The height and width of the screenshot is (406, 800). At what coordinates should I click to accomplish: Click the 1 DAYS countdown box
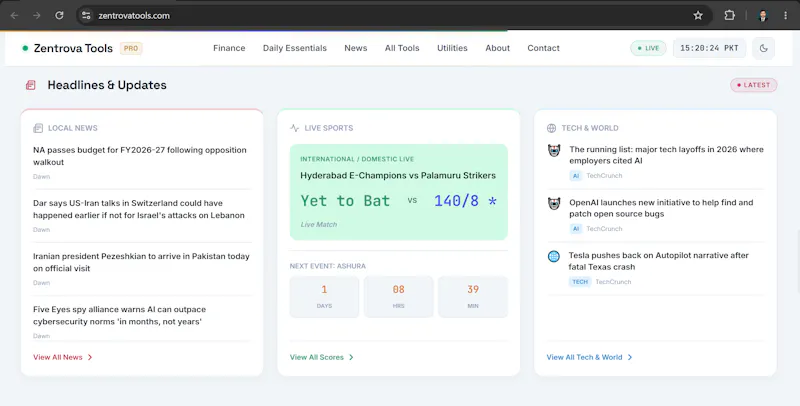pos(324,297)
